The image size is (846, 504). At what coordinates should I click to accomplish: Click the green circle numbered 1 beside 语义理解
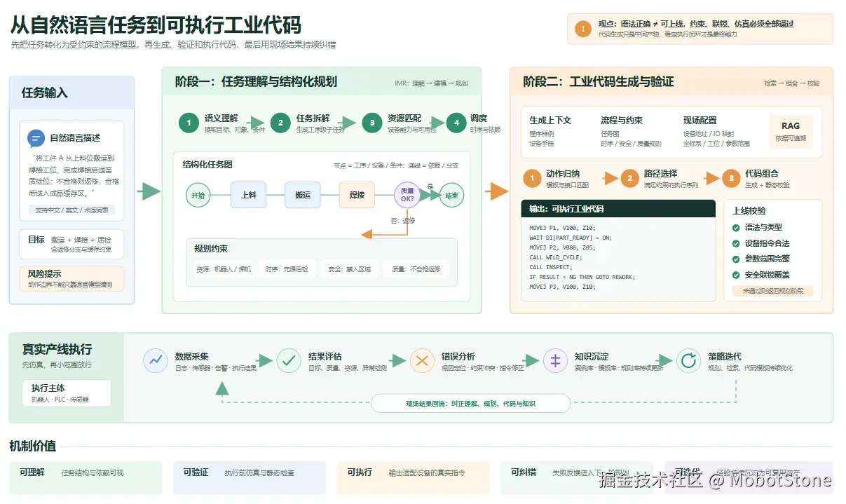tap(189, 123)
